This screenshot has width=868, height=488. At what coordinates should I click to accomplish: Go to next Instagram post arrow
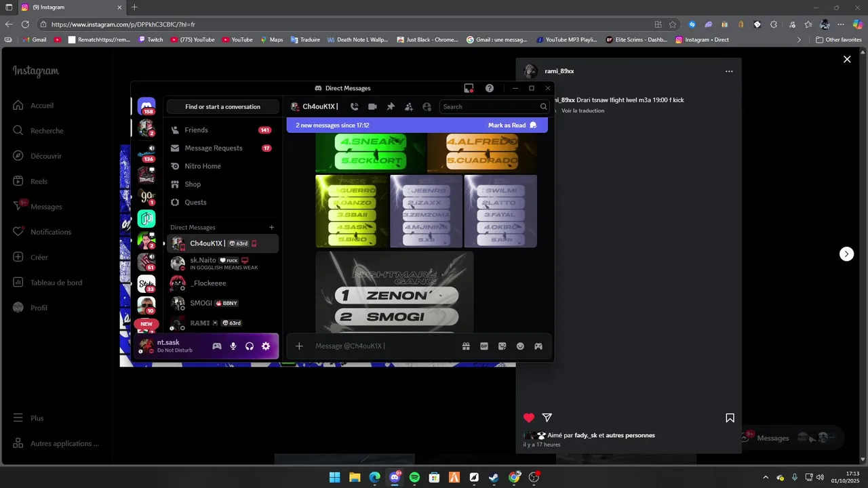point(846,253)
